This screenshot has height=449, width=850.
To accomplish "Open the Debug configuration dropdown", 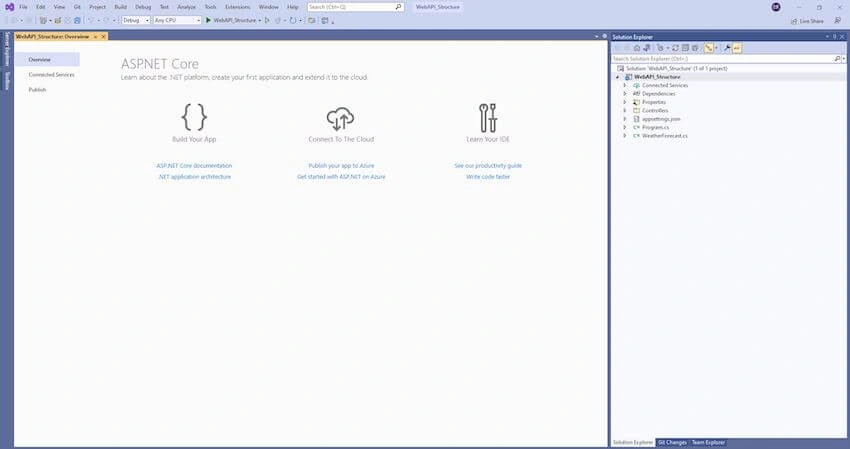I will coord(136,20).
